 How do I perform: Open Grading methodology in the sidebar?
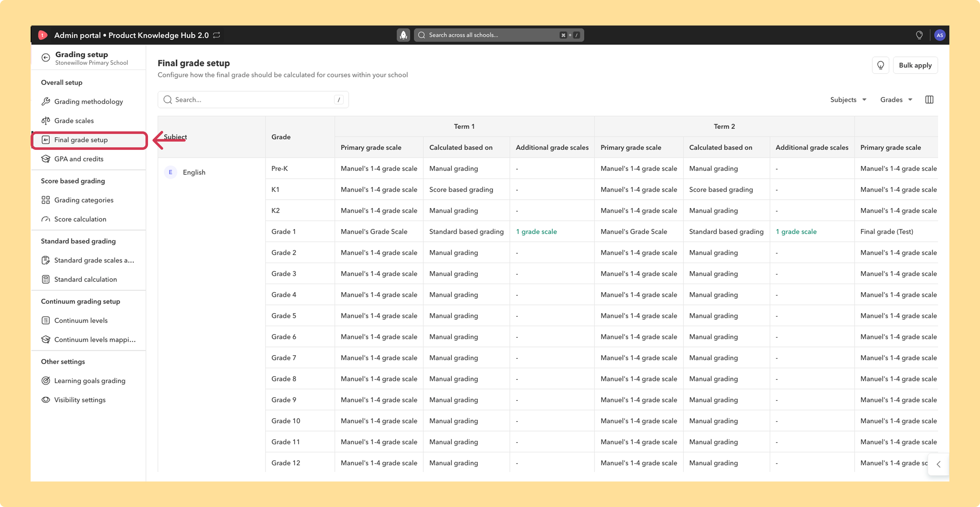(x=89, y=102)
